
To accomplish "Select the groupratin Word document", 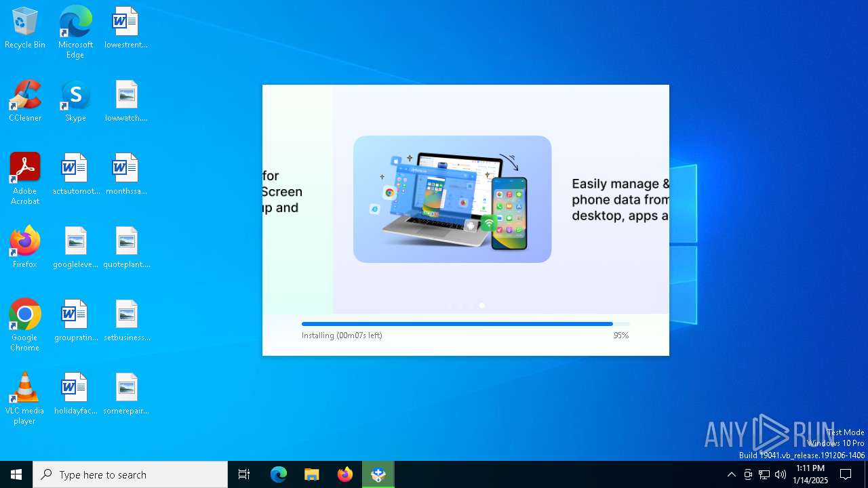I will 75,320.
